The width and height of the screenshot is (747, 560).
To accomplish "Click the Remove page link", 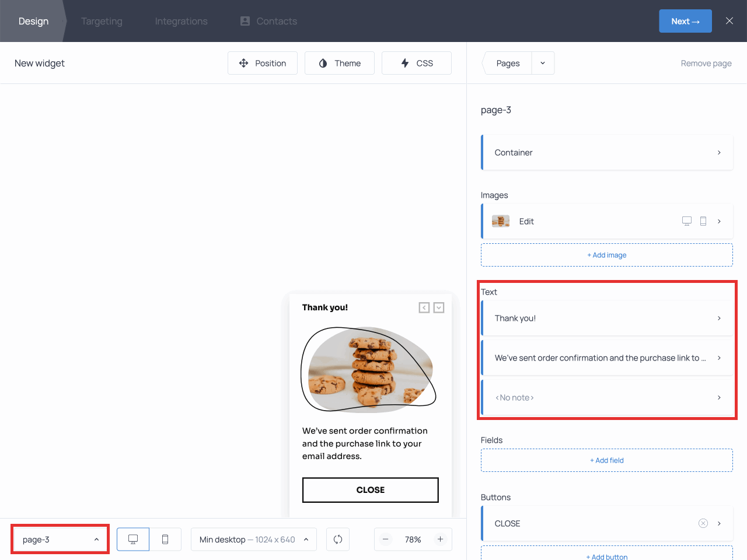I will 706,63.
